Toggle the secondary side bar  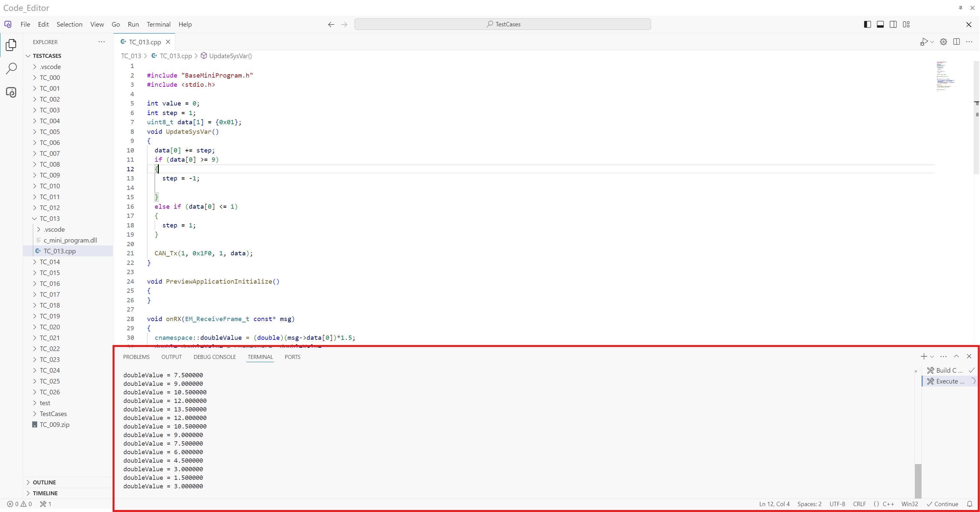pos(893,24)
